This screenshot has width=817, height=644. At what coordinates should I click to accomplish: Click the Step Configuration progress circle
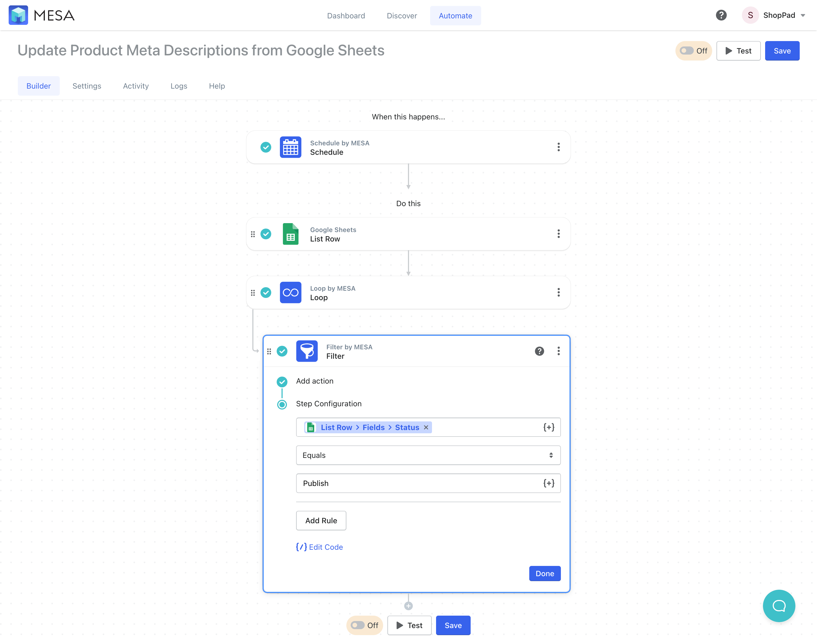[x=282, y=405]
